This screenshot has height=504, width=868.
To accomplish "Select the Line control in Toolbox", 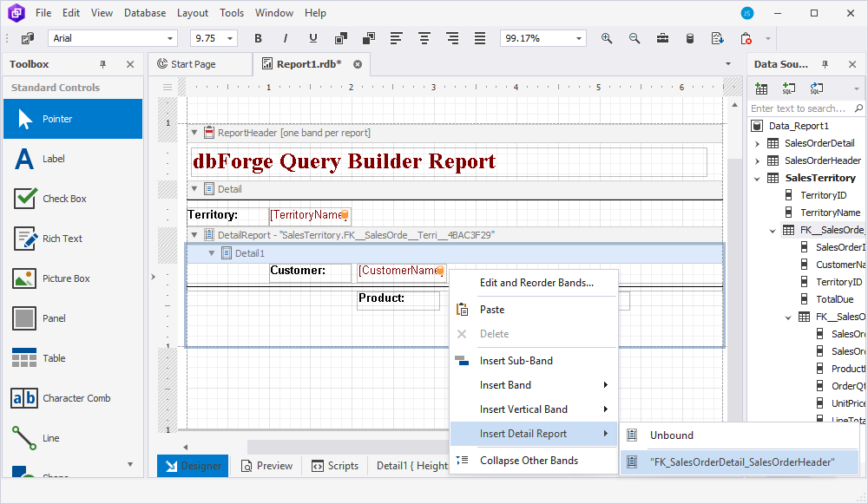I will [73, 437].
